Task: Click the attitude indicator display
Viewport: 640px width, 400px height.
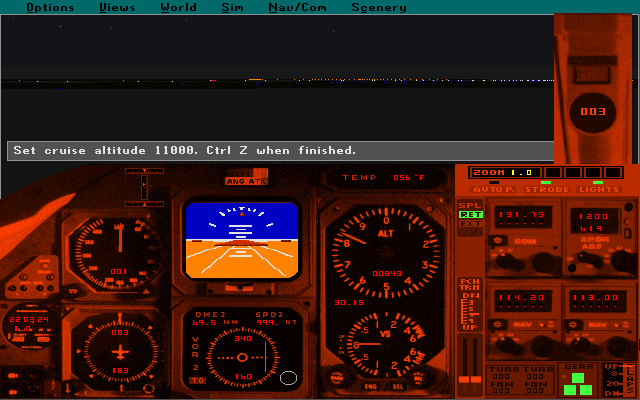Action: point(242,240)
